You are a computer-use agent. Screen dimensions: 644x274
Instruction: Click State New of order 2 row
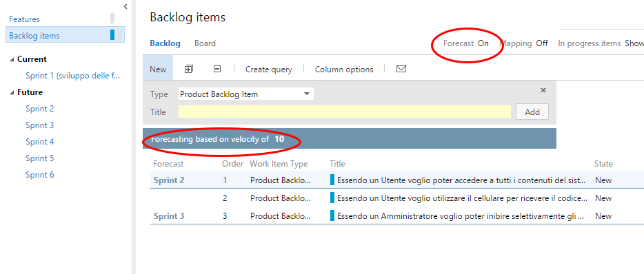(x=603, y=198)
